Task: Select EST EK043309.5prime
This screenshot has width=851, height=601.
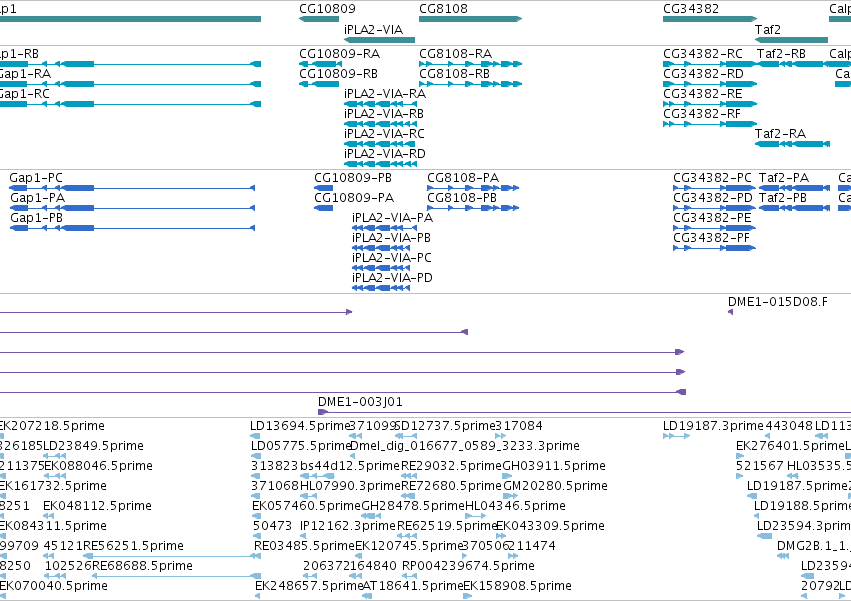Action: [550, 527]
